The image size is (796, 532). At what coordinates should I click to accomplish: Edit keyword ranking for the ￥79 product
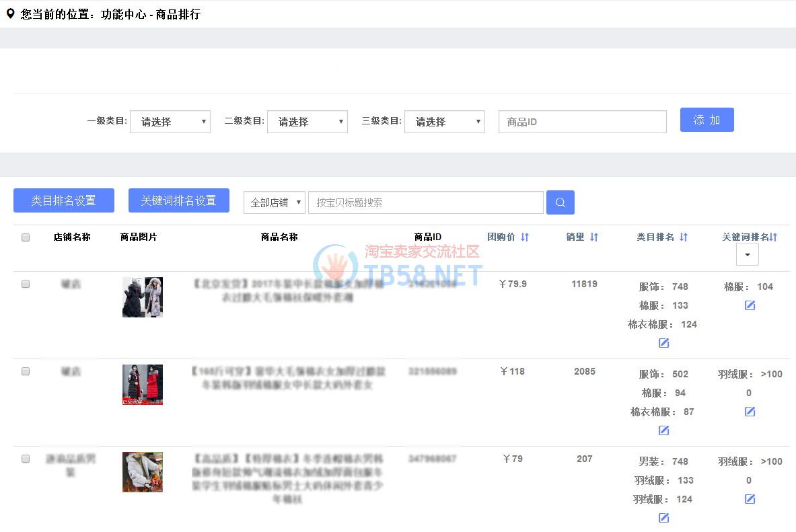750,499
